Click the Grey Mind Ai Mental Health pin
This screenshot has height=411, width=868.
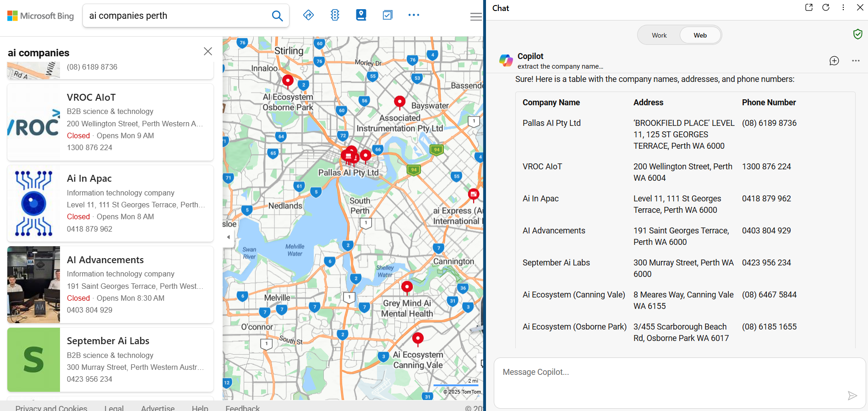(x=407, y=287)
